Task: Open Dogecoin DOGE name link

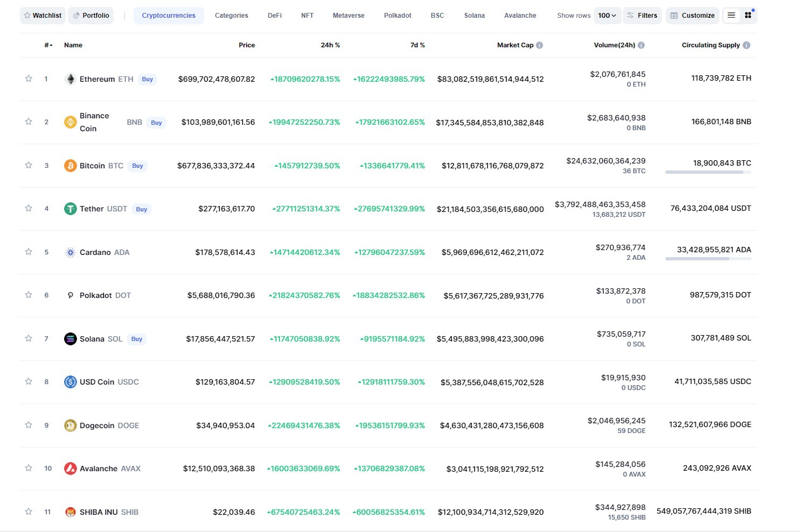Action: tap(109, 425)
